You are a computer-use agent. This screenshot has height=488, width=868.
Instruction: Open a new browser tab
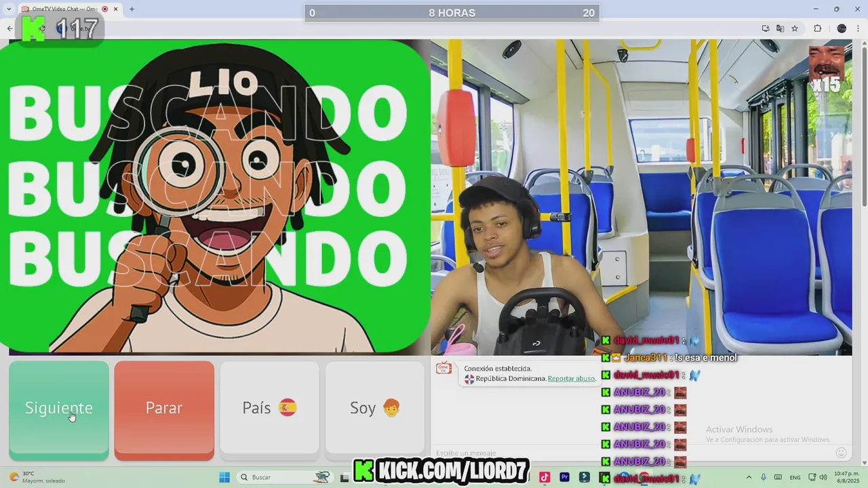[132, 9]
